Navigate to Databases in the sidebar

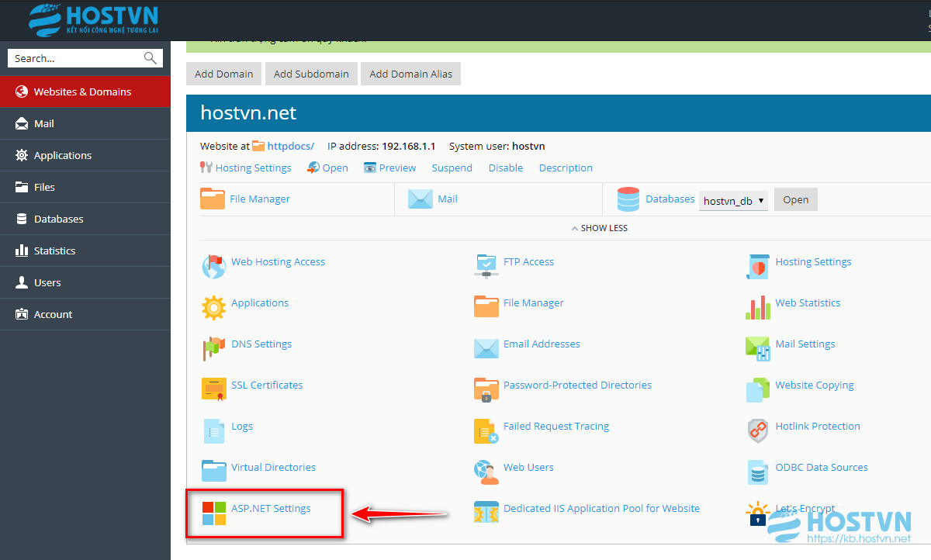(x=85, y=219)
